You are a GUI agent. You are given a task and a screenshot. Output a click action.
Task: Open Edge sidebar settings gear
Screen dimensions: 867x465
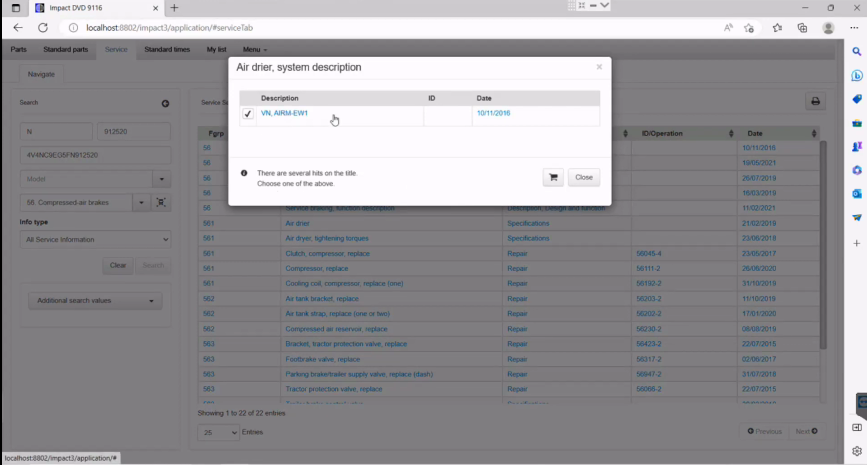click(857, 451)
